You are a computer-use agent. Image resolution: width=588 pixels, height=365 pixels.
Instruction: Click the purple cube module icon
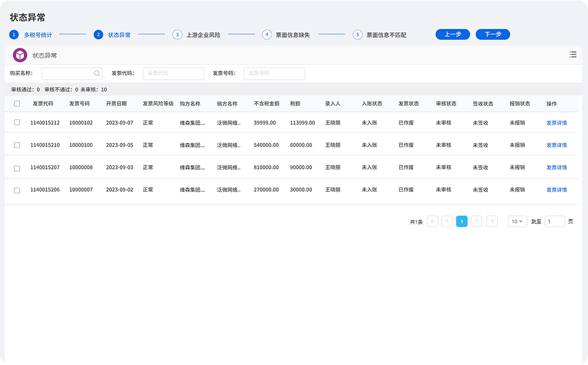[20, 55]
